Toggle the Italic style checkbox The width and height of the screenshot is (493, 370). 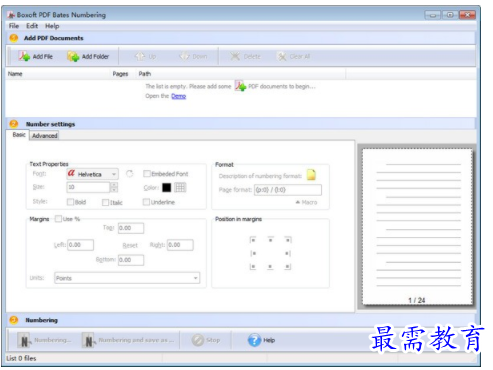(x=105, y=202)
